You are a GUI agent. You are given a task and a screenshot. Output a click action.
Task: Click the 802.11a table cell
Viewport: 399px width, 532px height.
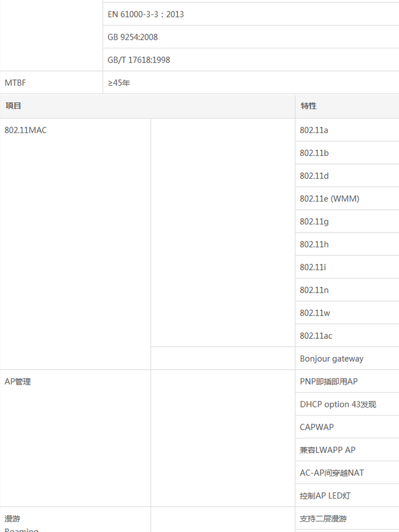click(x=347, y=130)
